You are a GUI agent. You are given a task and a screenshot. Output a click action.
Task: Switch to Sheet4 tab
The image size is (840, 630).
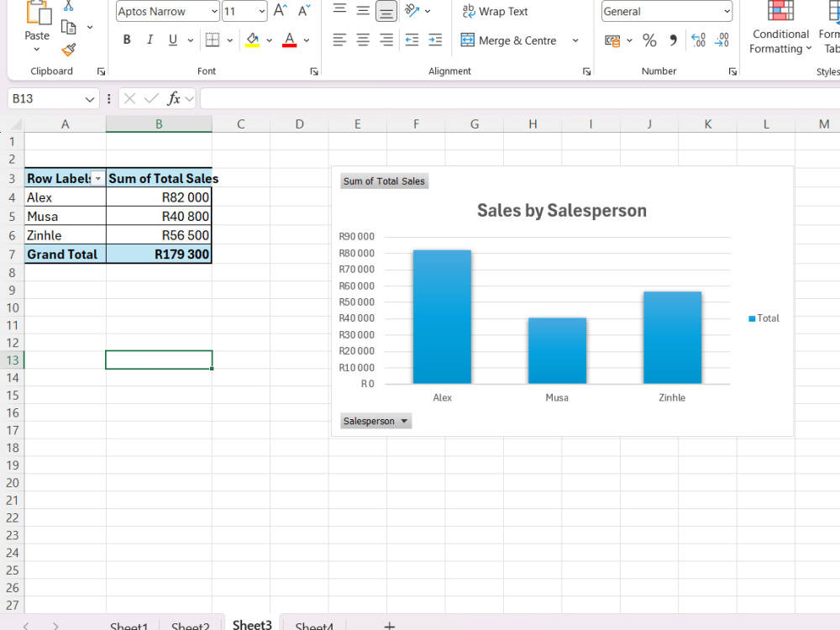[314, 625]
